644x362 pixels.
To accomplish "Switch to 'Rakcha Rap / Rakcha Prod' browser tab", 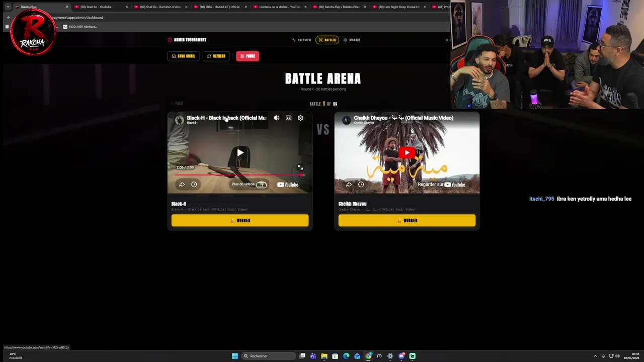I will coord(339,7).
